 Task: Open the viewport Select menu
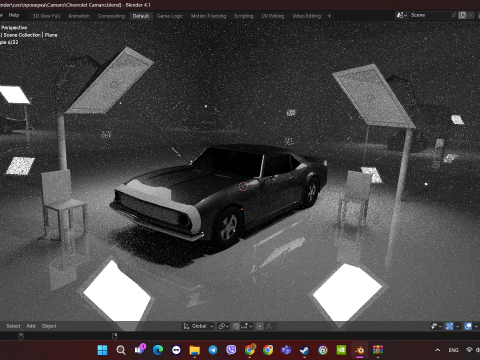pyautogui.click(x=13, y=326)
